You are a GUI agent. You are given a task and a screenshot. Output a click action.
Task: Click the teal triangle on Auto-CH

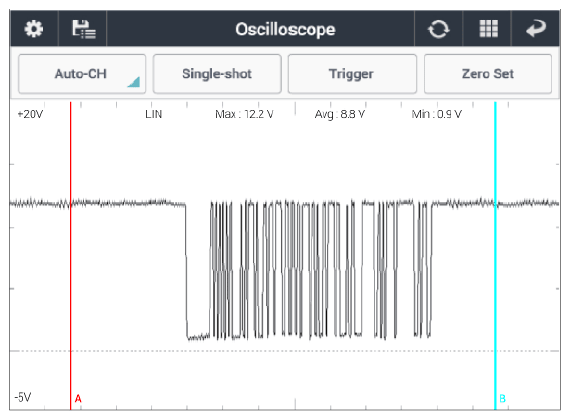coord(134,82)
